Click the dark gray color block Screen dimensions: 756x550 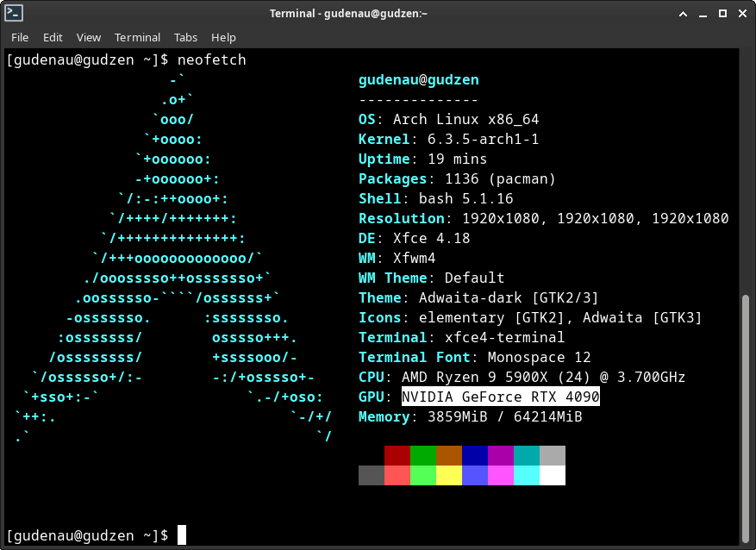click(372, 475)
